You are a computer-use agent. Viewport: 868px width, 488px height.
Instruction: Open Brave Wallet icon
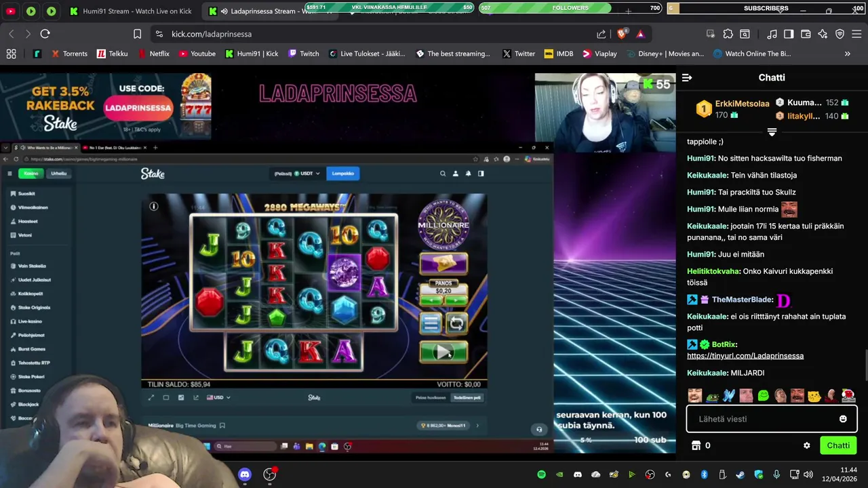point(806,34)
